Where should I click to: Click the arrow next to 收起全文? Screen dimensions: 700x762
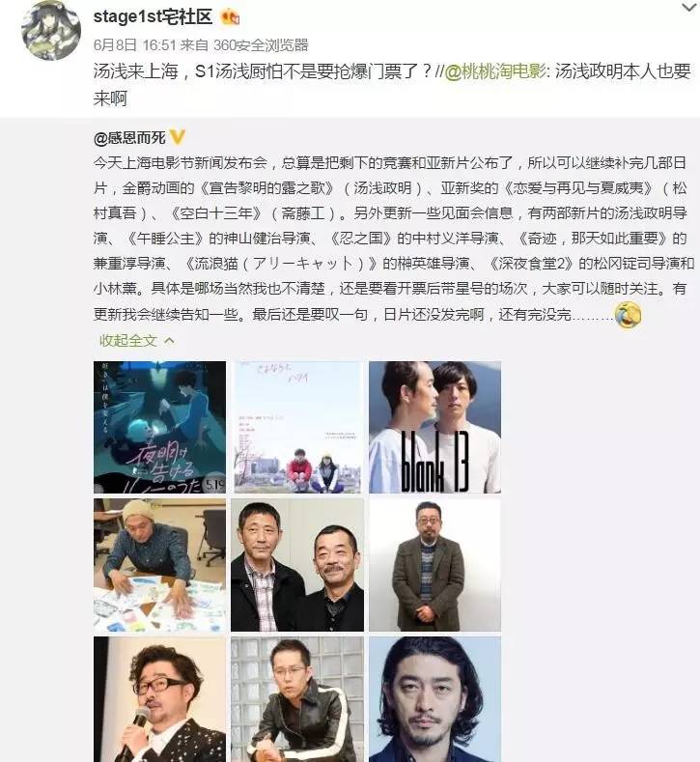(x=169, y=341)
